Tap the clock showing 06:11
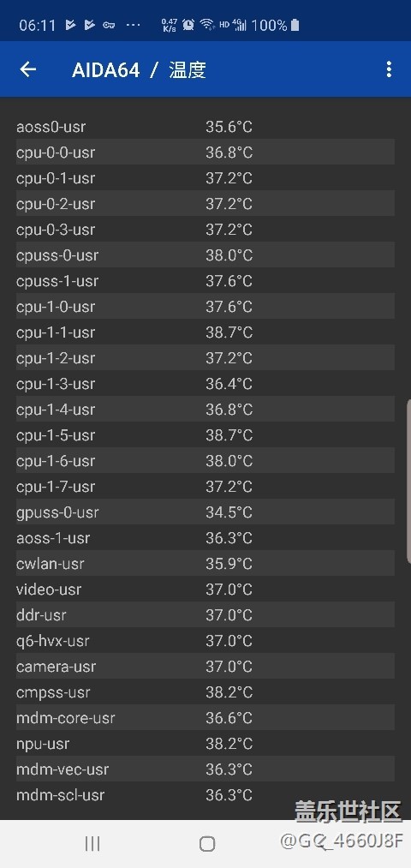The height and width of the screenshot is (868, 411). pyautogui.click(x=37, y=25)
